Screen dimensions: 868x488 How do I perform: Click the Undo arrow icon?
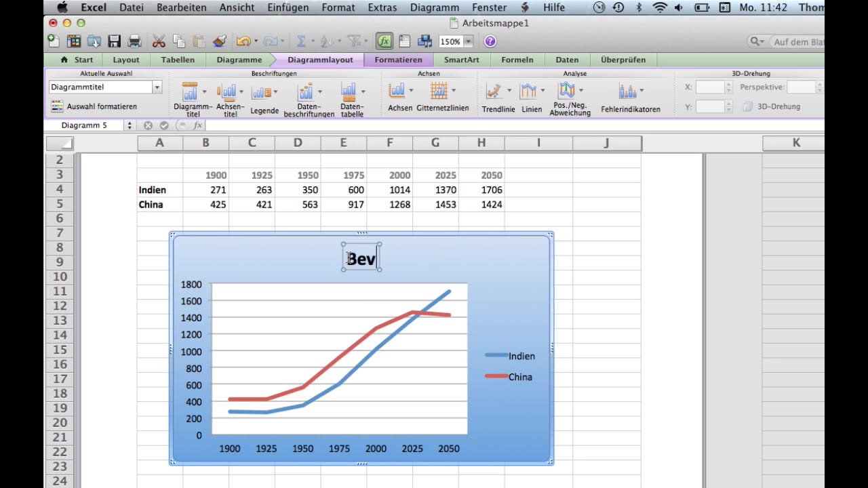coord(243,41)
